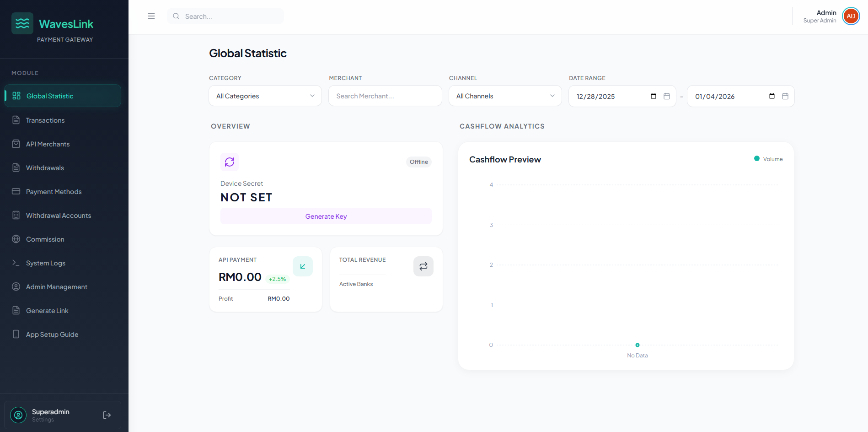Click the Offline status badge

tap(418, 162)
